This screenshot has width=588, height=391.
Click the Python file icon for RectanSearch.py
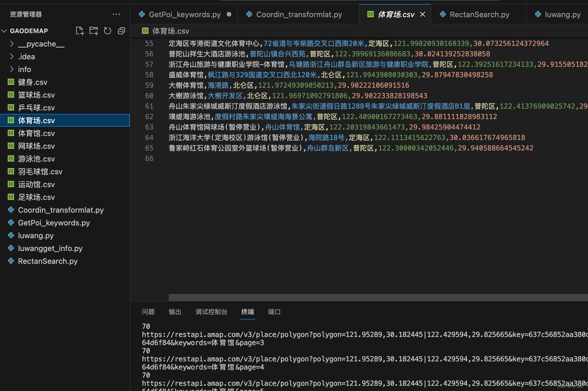pos(10,261)
